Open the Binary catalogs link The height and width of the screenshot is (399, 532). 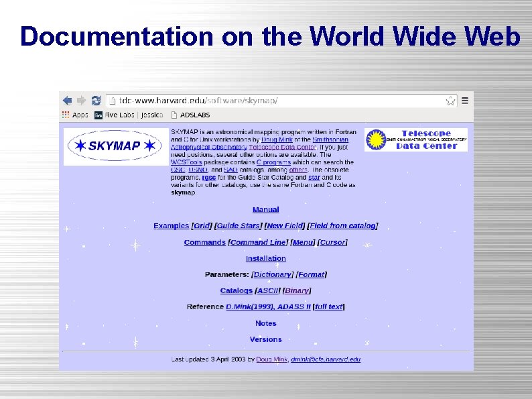(x=297, y=290)
